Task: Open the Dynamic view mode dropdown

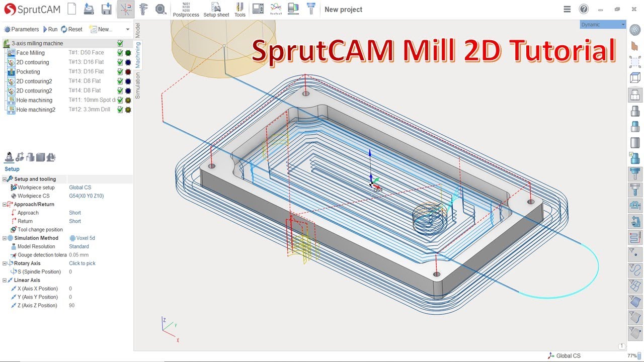Action: (603, 25)
